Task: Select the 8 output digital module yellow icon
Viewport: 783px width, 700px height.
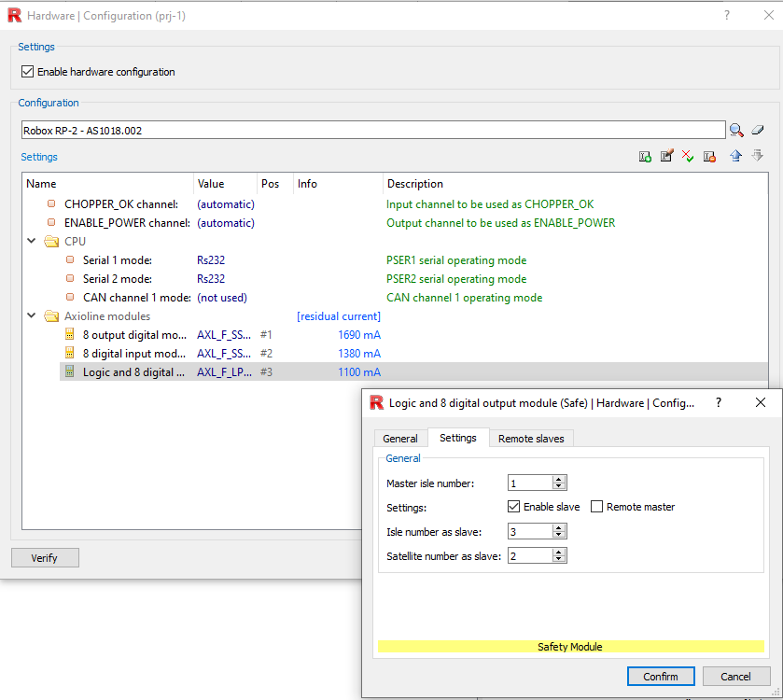Action: 70,334
